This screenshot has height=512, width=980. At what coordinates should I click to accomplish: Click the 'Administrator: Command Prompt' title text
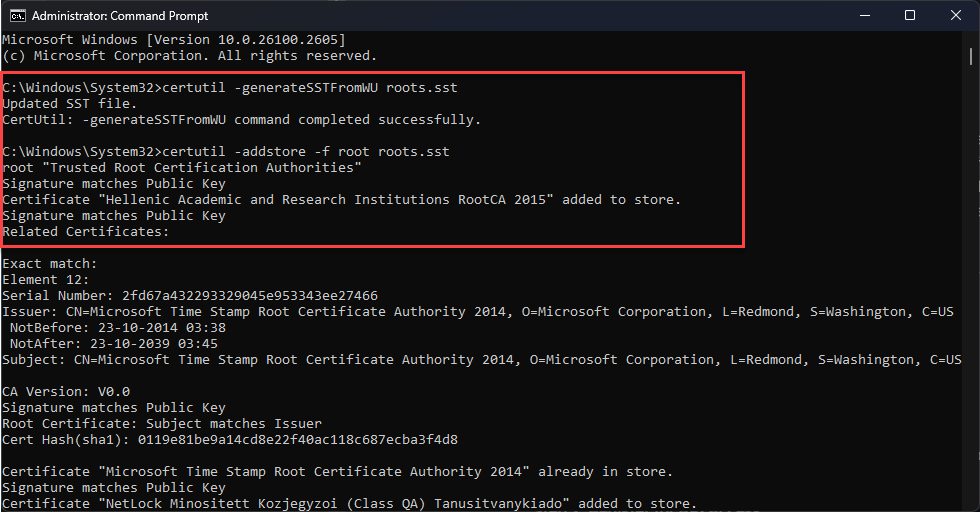120,16
